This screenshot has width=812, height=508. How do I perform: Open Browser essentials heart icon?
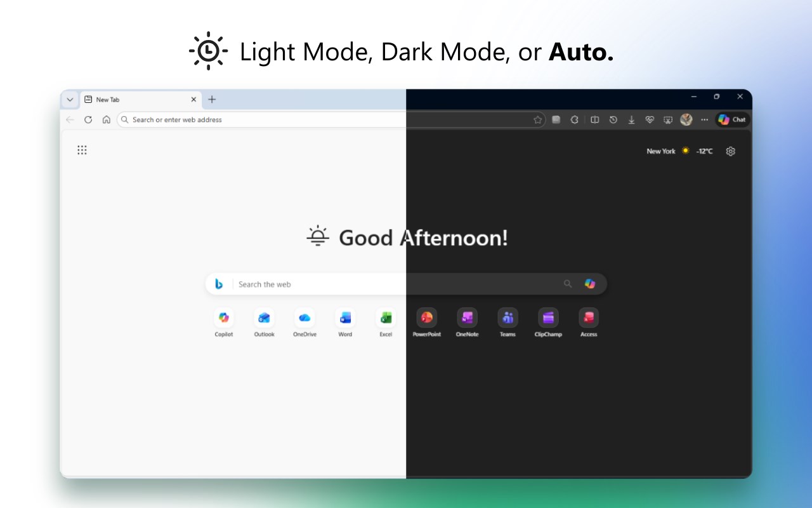[x=650, y=119]
